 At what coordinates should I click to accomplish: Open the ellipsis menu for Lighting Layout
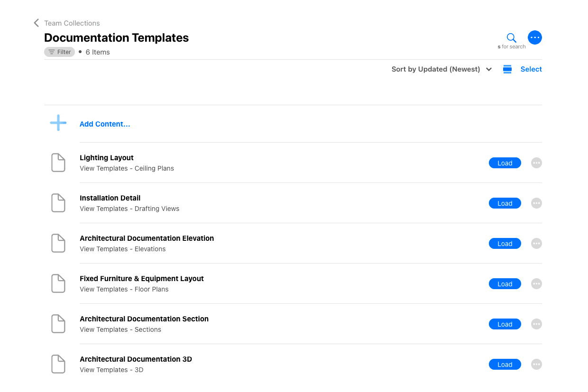click(x=536, y=163)
